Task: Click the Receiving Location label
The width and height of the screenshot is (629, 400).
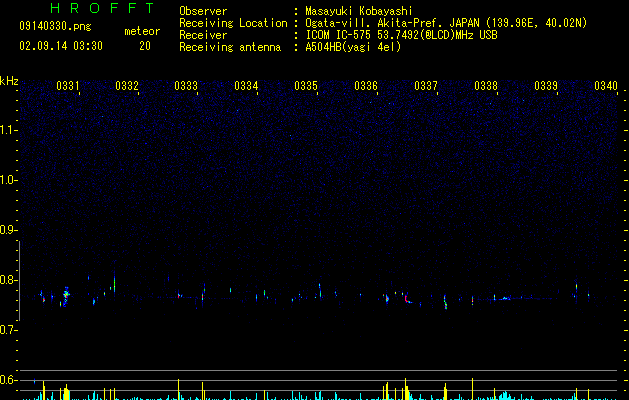Action: point(233,23)
